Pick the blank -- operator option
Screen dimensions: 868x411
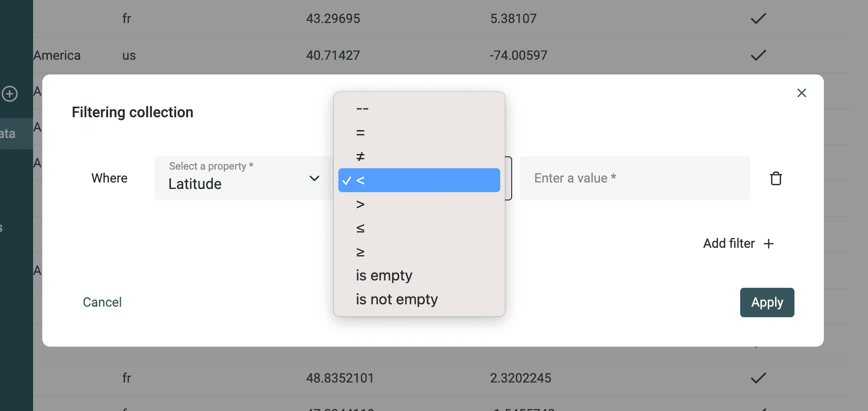click(x=362, y=108)
